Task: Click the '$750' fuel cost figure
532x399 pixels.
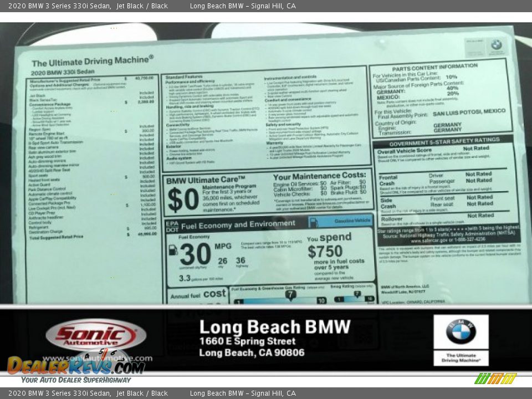Action: 325,252
